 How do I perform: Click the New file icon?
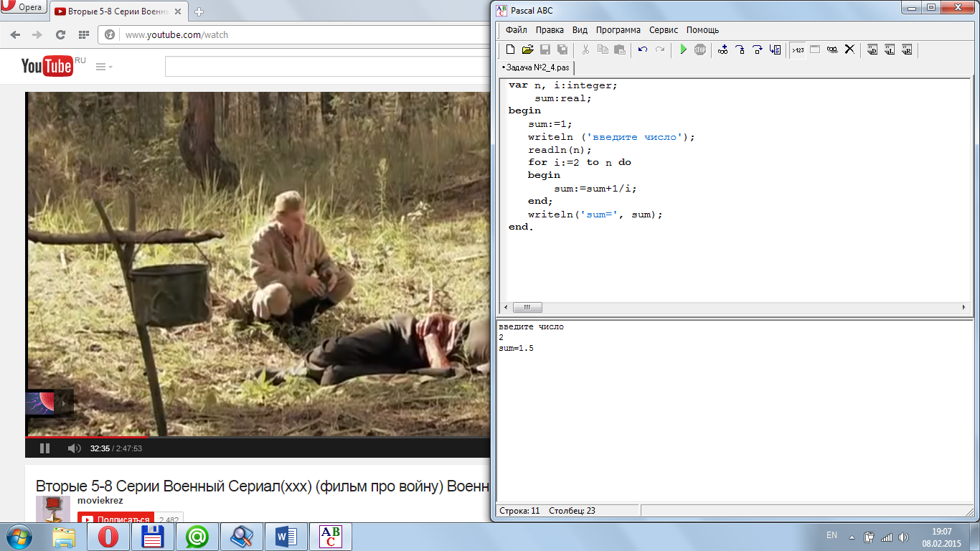pyautogui.click(x=510, y=50)
